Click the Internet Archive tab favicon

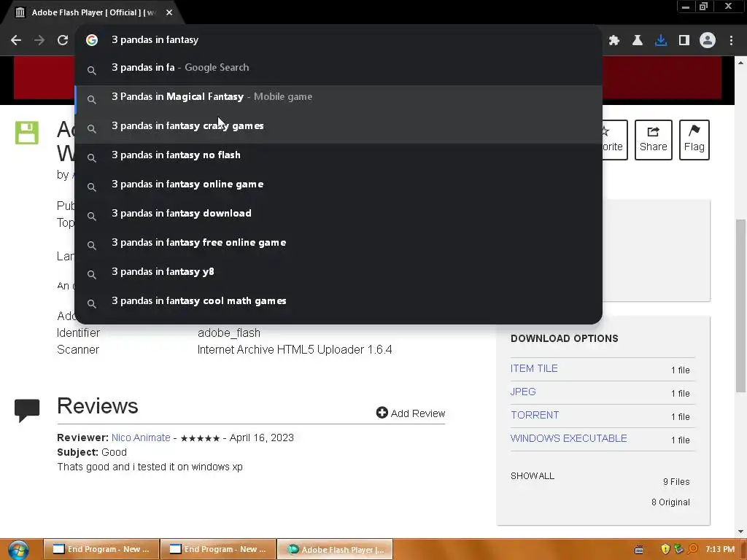(x=20, y=12)
